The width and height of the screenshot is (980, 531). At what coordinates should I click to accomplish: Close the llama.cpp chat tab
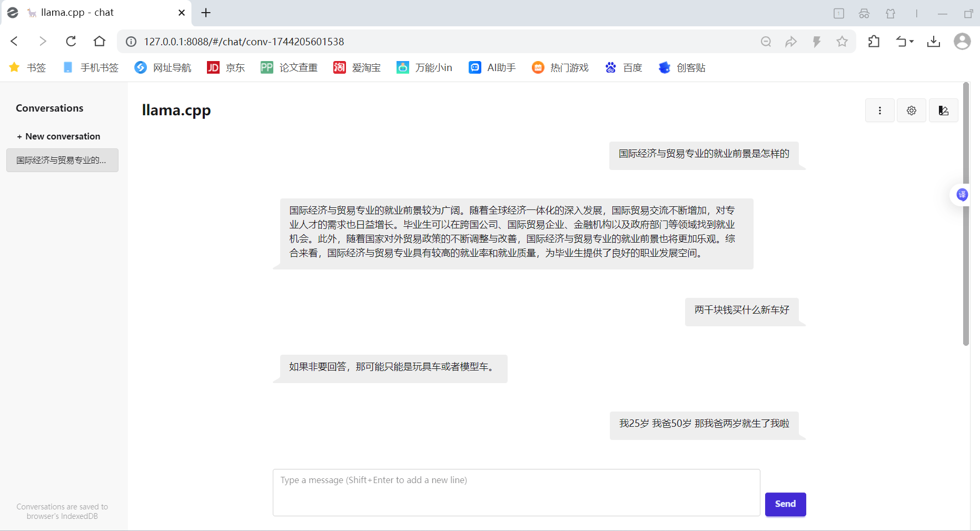182,13
